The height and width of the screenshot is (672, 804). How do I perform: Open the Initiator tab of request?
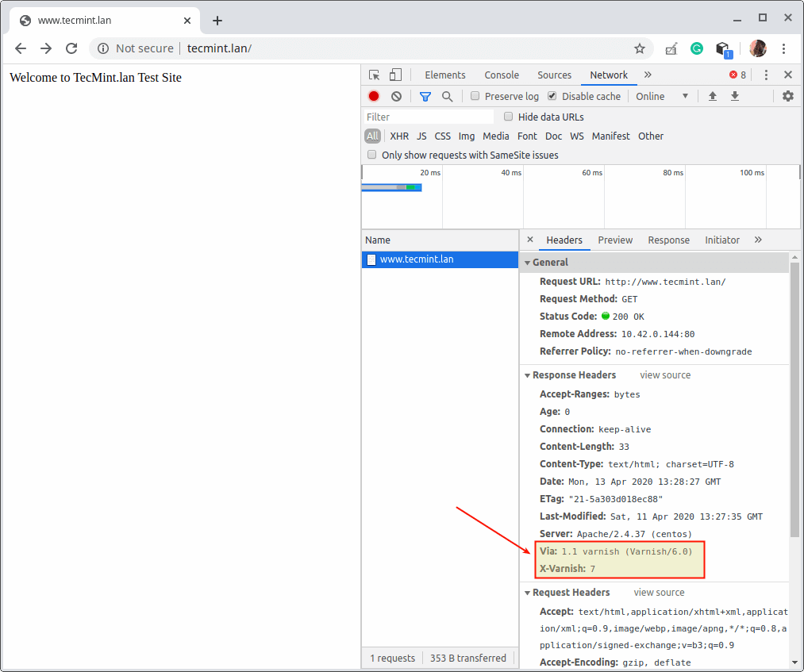722,240
